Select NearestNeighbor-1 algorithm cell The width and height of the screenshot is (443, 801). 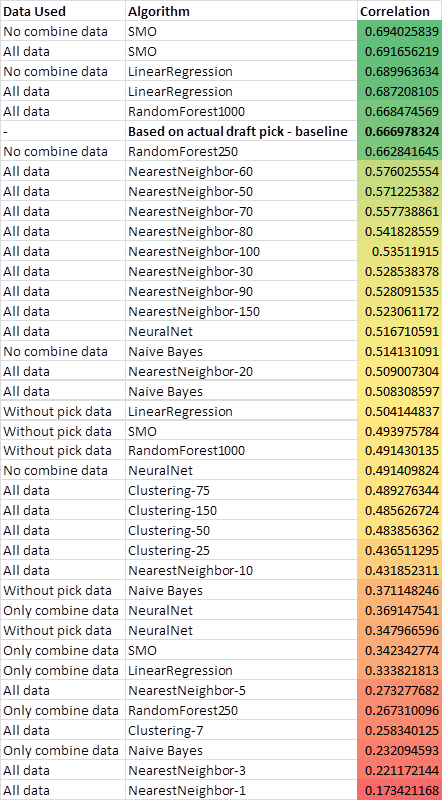[241, 791]
